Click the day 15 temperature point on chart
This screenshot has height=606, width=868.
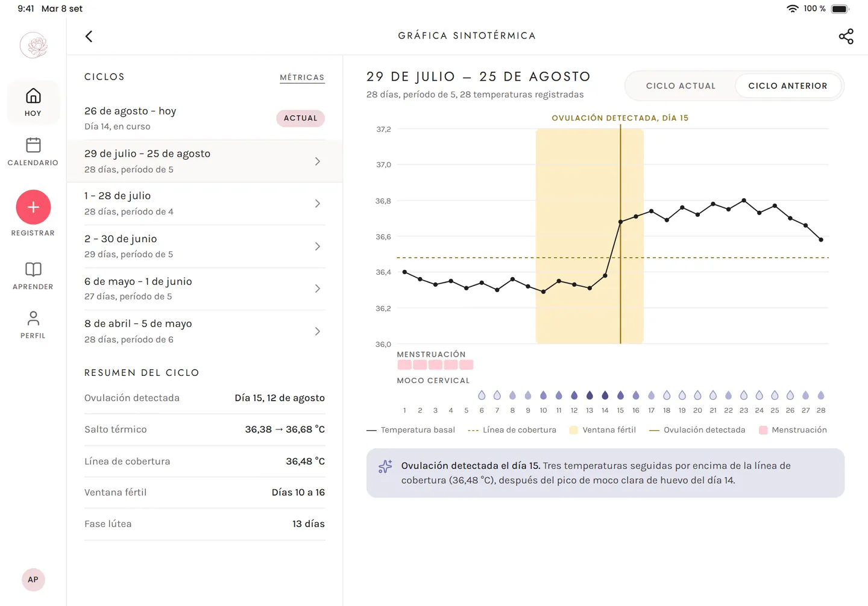coord(620,222)
